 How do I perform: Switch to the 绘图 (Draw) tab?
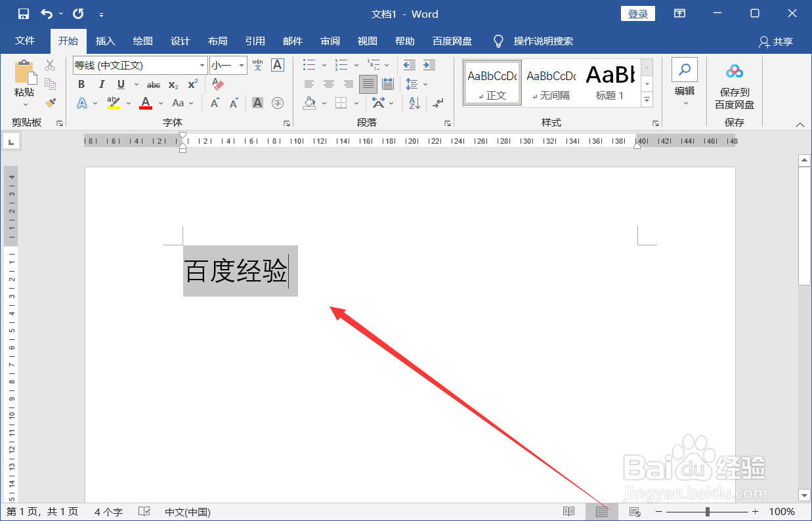pos(142,41)
